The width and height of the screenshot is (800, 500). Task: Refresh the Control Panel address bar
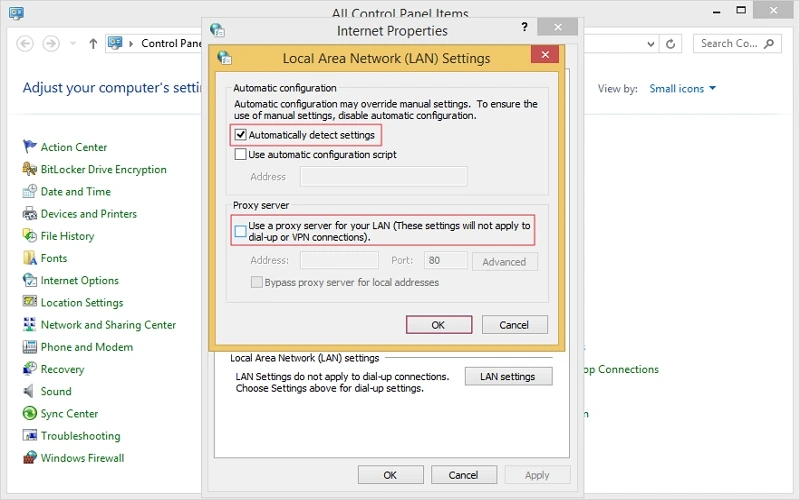click(670, 44)
